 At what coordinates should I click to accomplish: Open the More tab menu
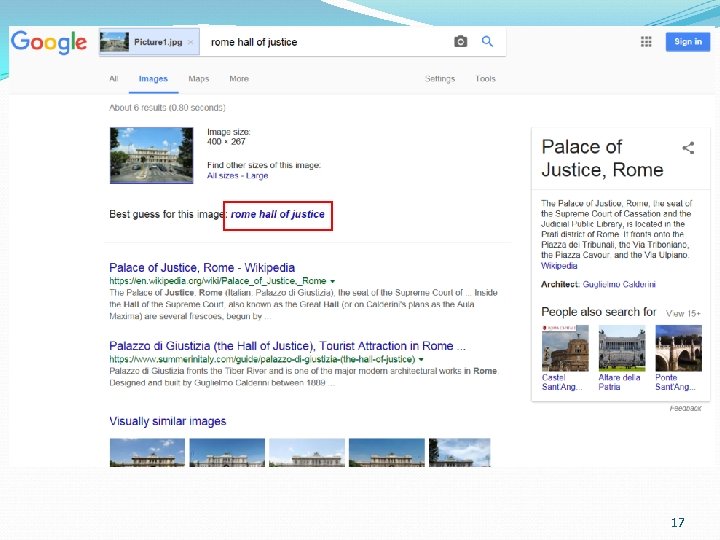pyautogui.click(x=239, y=79)
